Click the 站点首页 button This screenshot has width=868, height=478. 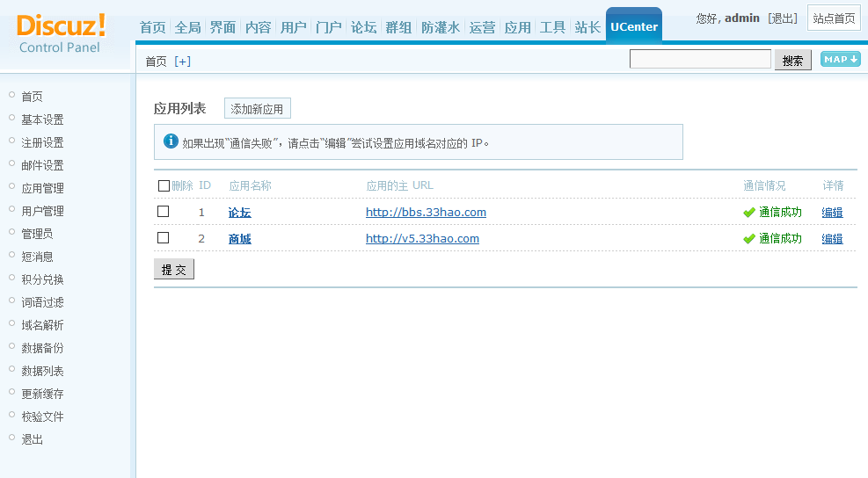[x=834, y=18]
